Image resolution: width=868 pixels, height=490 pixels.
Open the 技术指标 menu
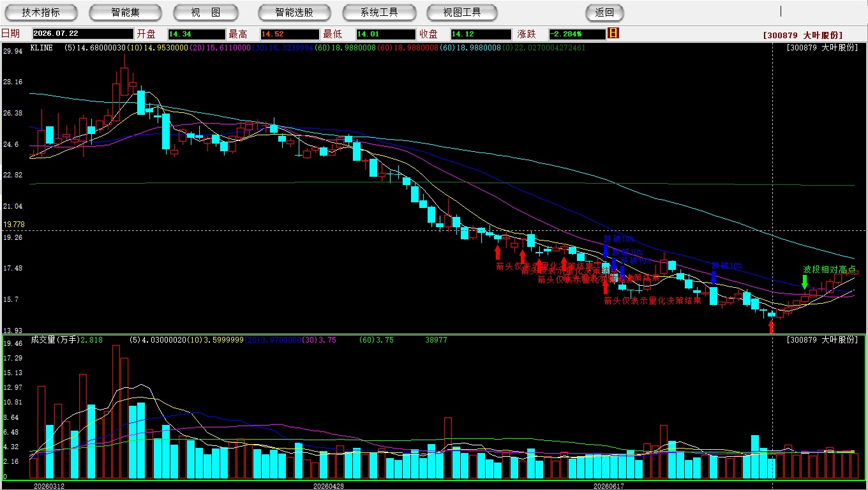(x=41, y=12)
